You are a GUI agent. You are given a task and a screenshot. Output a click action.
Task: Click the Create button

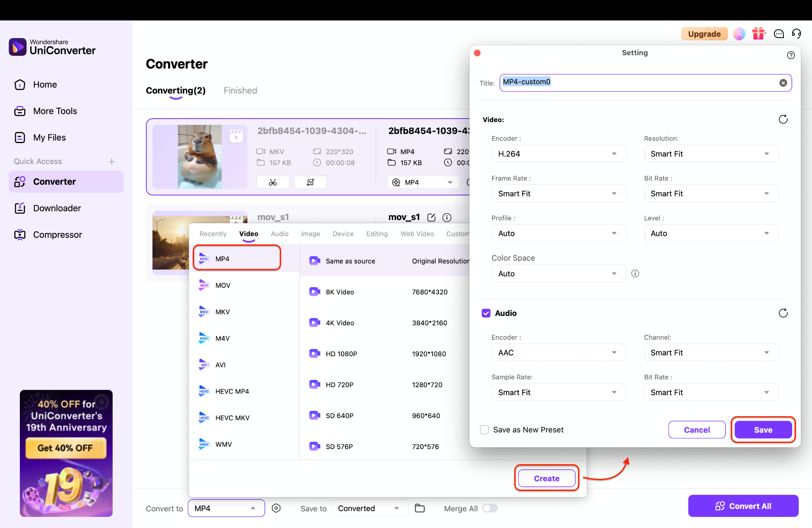click(547, 478)
